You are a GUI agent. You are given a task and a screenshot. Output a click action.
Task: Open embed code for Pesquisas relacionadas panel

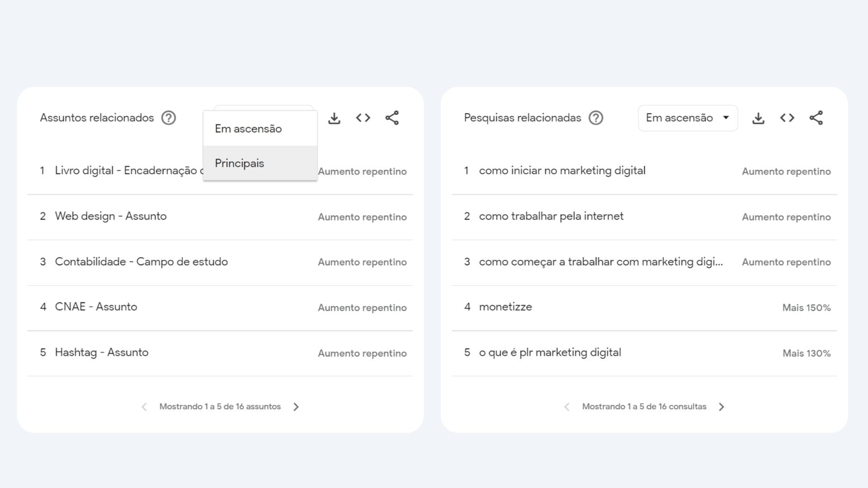pos(787,118)
